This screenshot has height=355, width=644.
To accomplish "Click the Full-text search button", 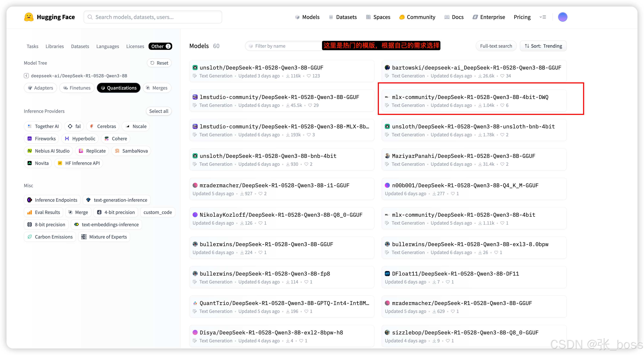I will (496, 46).
